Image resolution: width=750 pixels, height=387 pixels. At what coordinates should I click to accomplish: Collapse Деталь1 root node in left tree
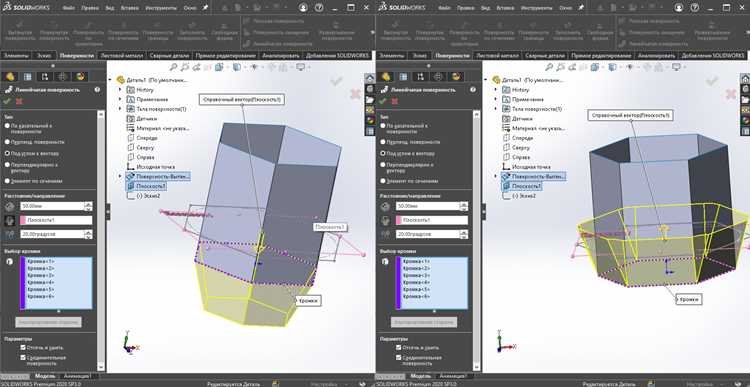pos(111,80)
